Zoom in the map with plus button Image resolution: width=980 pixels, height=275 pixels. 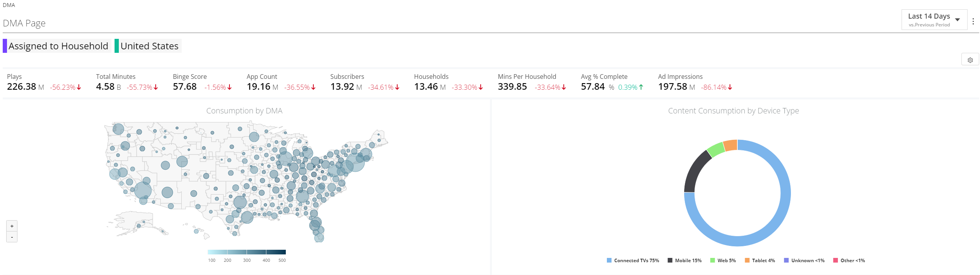pyautogui.click(x=12, y=226)
